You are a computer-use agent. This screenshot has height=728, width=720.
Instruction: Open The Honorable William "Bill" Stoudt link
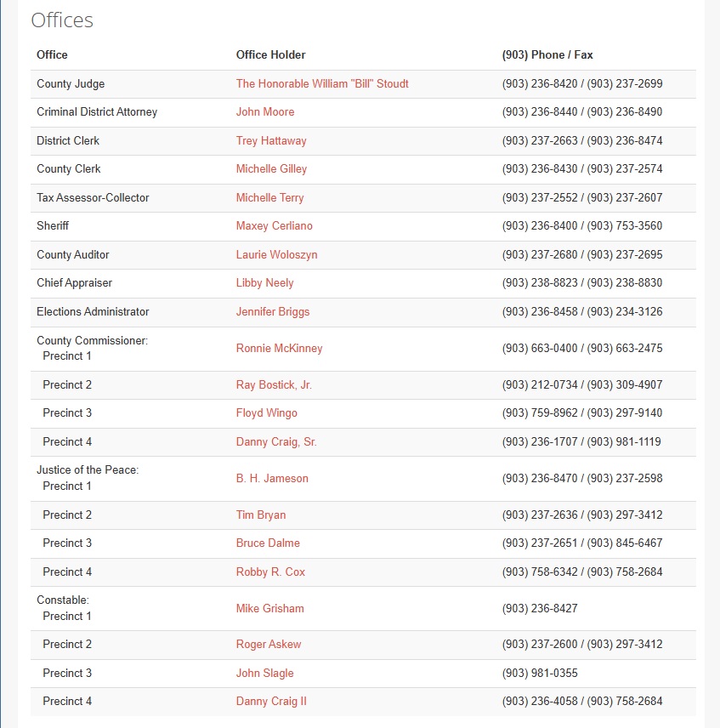pyautogui.click(x=322, y=83)
